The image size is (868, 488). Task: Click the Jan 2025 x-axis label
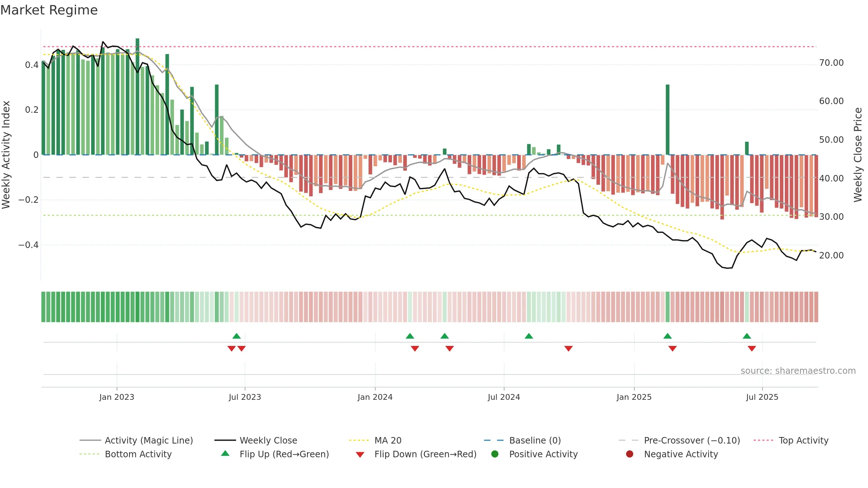click(x=634, y=397)
